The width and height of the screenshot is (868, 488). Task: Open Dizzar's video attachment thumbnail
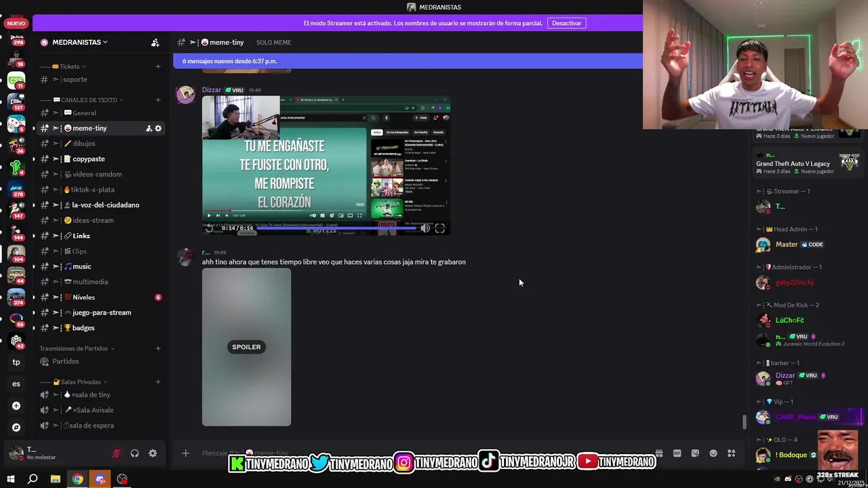[x=326, y=165]
